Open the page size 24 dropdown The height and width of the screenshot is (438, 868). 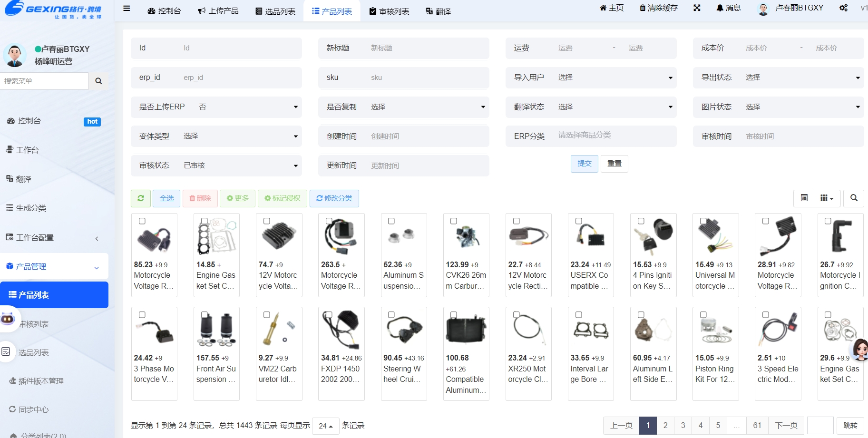(x=326, y=426)
